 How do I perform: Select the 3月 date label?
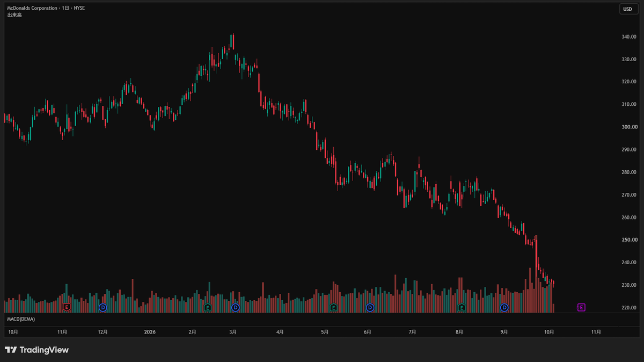pyautogui.click(x=233, y=332)
